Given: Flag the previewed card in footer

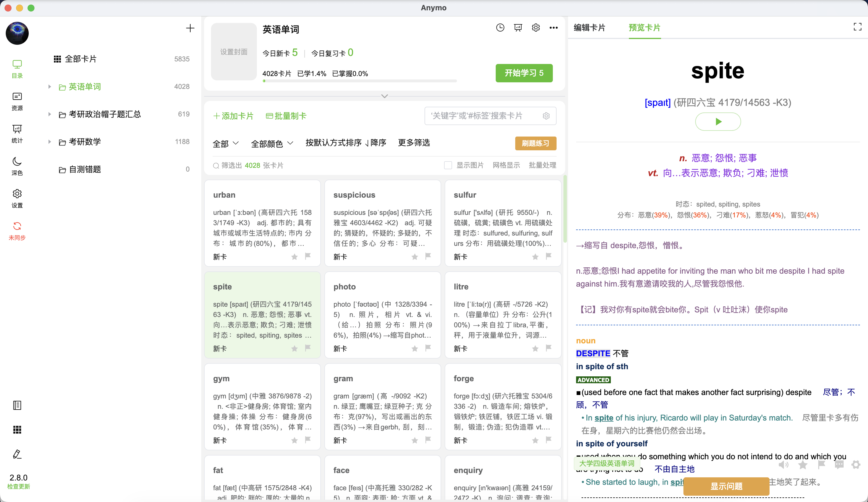Looking at the screenshot, I should tap(821, 465).
